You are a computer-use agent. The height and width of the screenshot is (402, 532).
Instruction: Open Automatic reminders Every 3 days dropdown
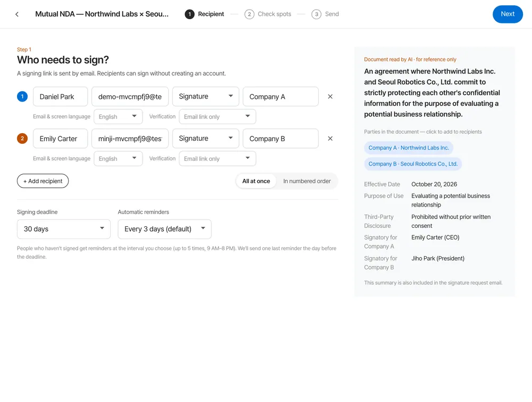click(164, 229)
